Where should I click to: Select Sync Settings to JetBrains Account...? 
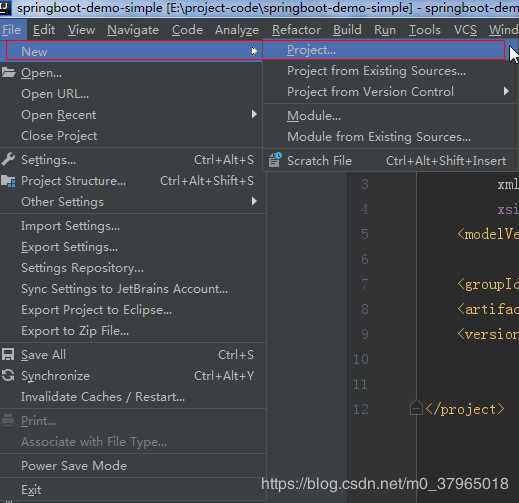point(132,289)
